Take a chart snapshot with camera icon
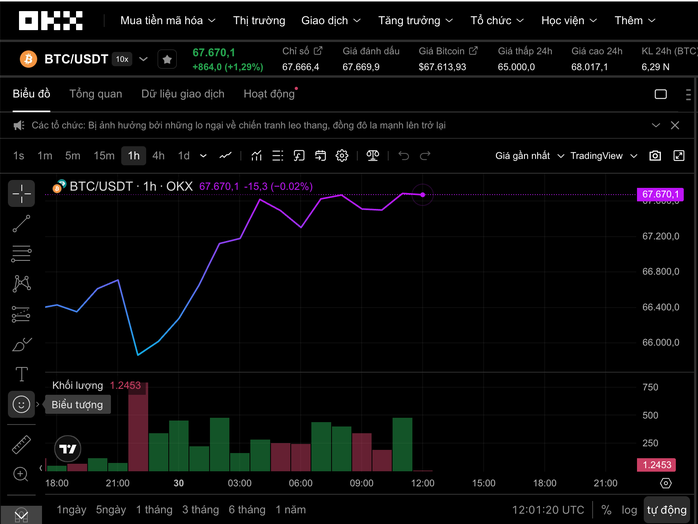This screenshot has width=698, height=524. [655, 156]
